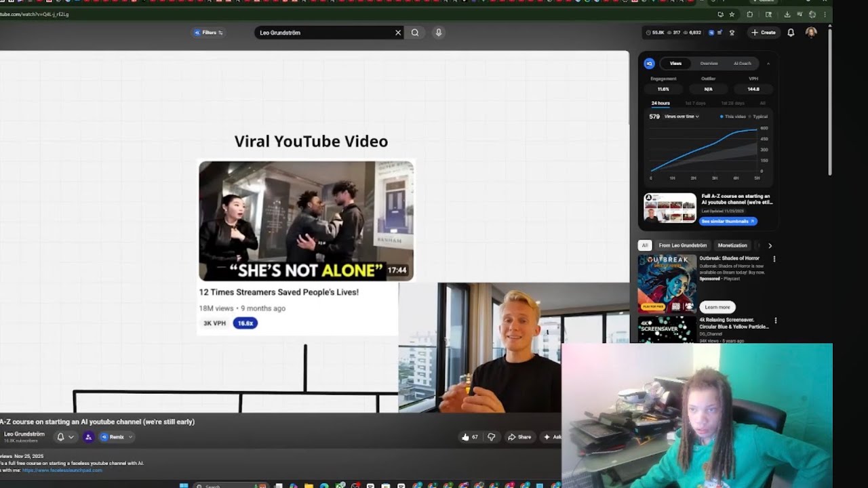The height and width of the screenshot is (488, 868).
Task: Click inside the video player area
Action: 315,231
